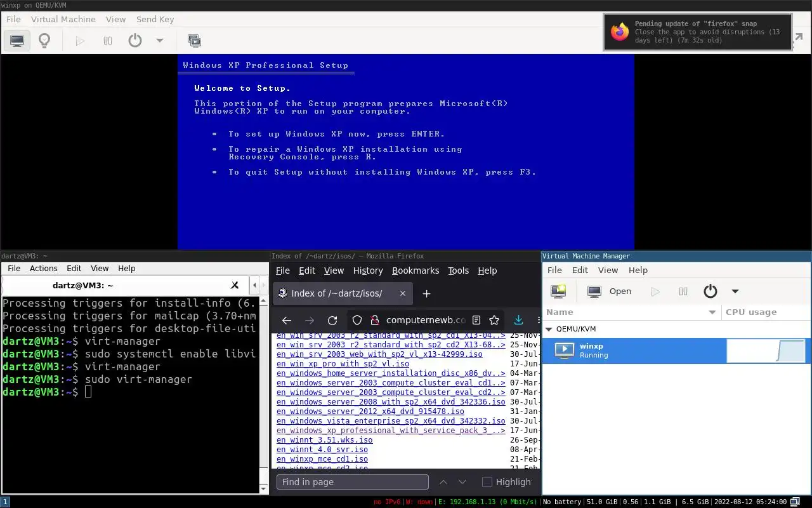This screenshot has width=812, height=508.
Task: Click the CPU usage column header
Action: pos(766,312)
